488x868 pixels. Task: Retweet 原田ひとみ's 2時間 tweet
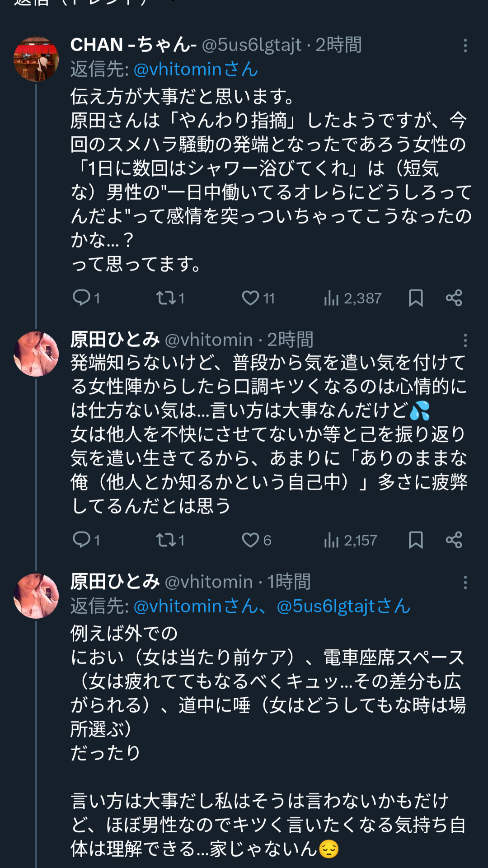(165, 540)
